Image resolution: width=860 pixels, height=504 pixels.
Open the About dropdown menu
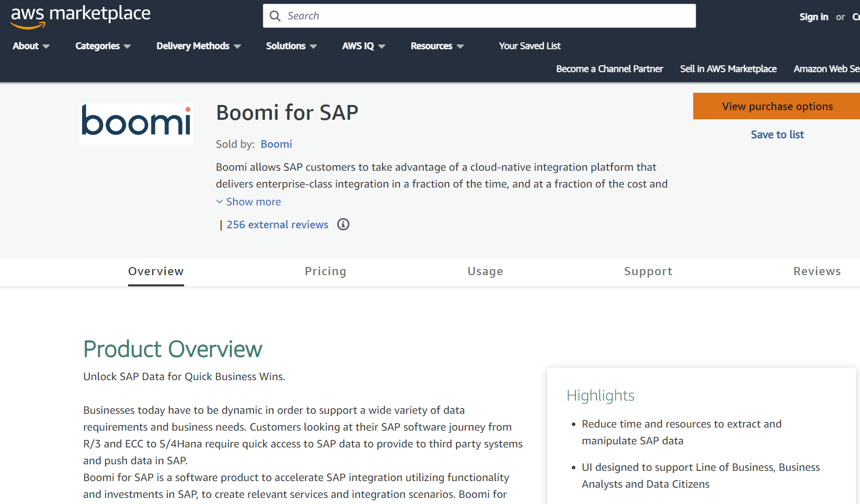pyautogui.click(x=30, y=46)
